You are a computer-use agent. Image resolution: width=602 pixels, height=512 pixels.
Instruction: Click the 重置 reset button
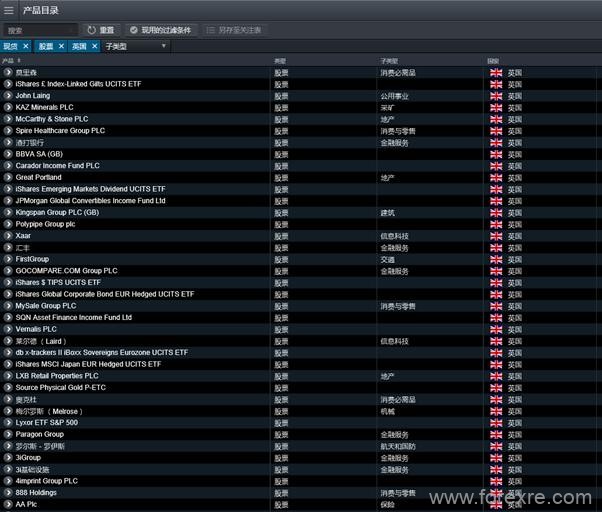click(101, 30)
